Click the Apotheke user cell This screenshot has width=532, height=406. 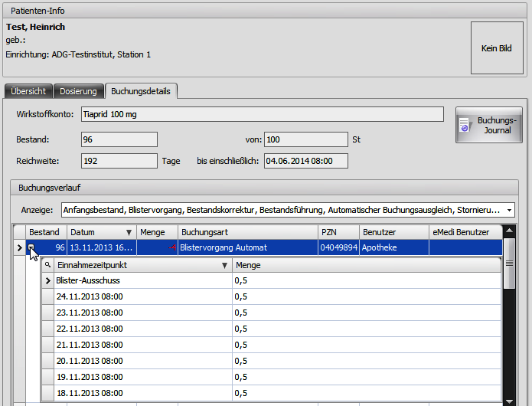(394, 247)
